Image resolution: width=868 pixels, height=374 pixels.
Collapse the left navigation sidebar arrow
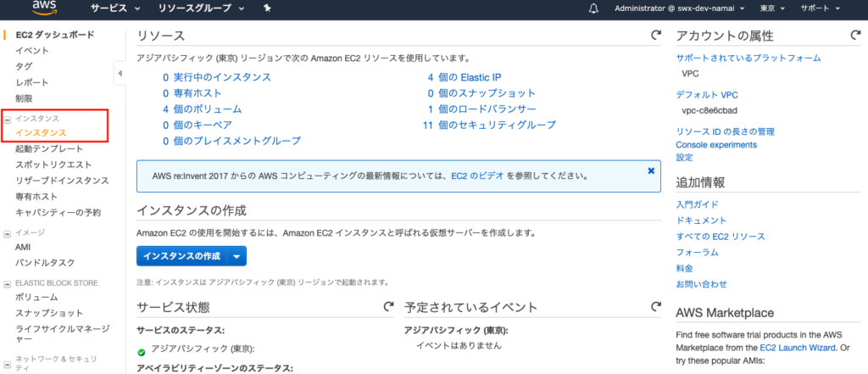pos(120,74)
